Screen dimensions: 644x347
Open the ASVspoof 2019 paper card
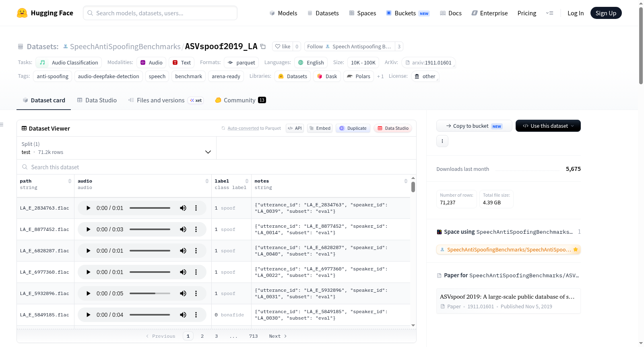coord(508,301)
